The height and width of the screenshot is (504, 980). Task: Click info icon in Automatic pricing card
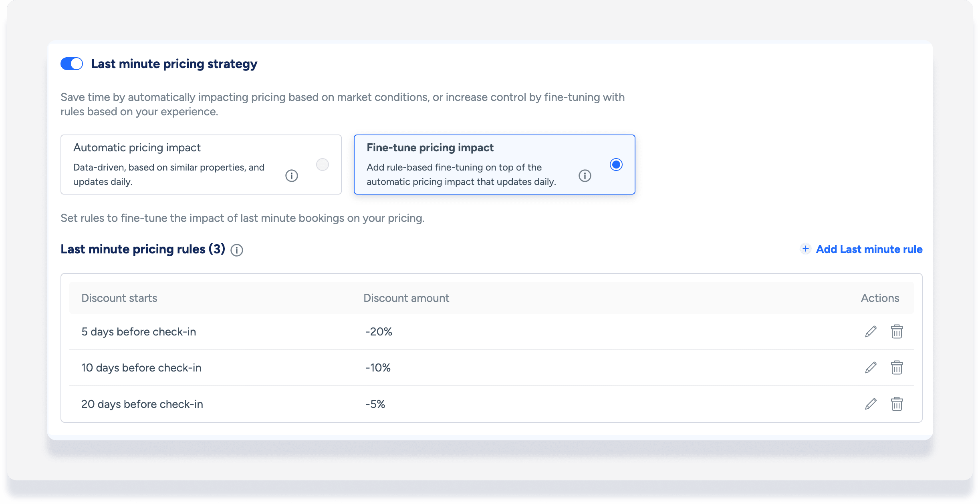tap(291, 176)
